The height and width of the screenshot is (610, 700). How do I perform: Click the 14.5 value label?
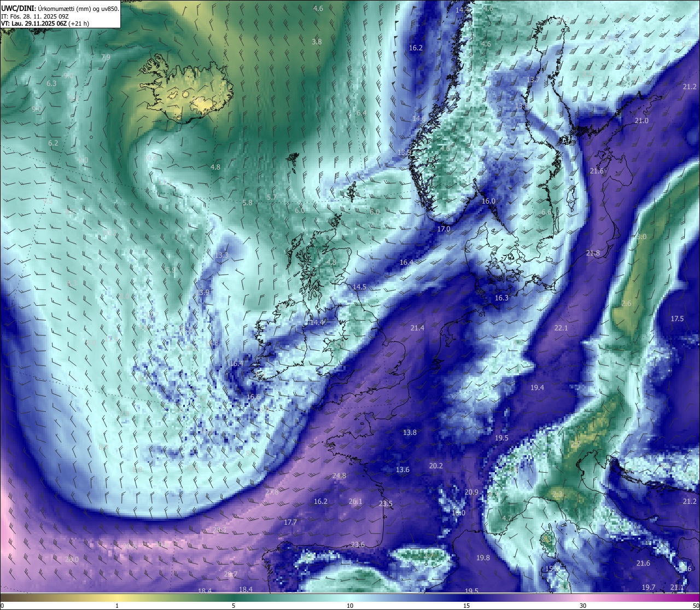pos(359,287)
